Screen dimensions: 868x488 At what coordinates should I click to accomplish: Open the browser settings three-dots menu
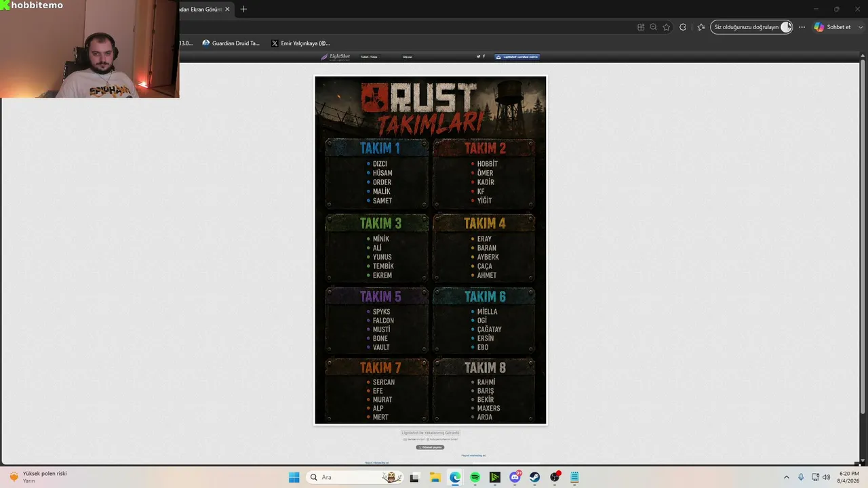click(x=802, y=27)
